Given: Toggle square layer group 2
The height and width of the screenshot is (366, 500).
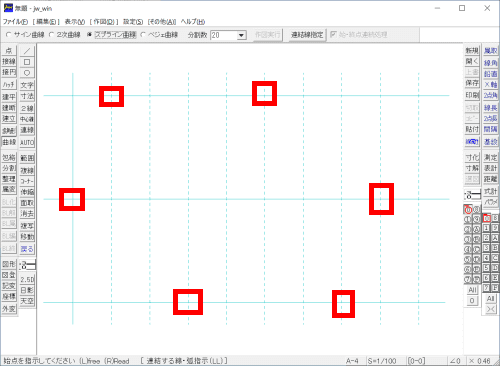Looking at the screenshot, I should (487, 238).
